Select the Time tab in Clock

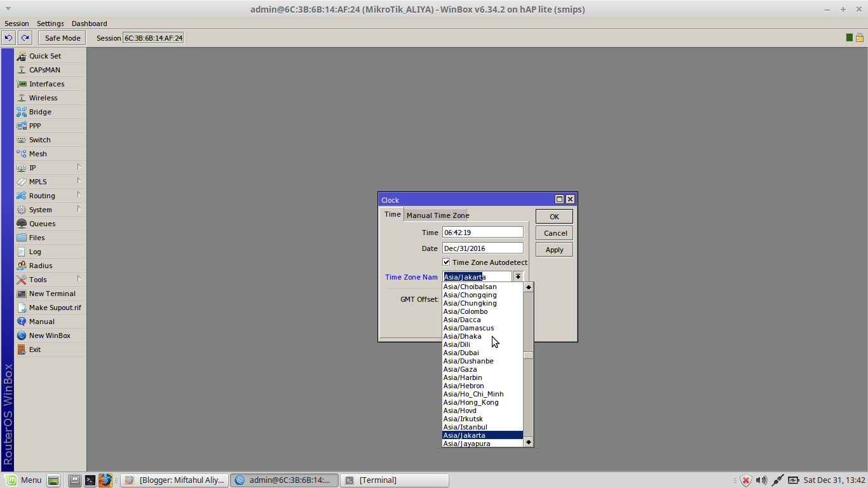393,215
